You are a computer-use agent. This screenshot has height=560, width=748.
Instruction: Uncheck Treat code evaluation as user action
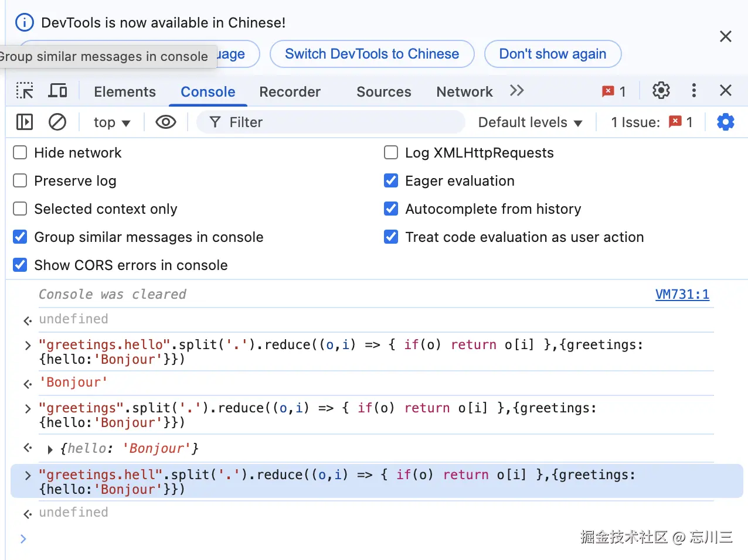click(x=391, y=237)
